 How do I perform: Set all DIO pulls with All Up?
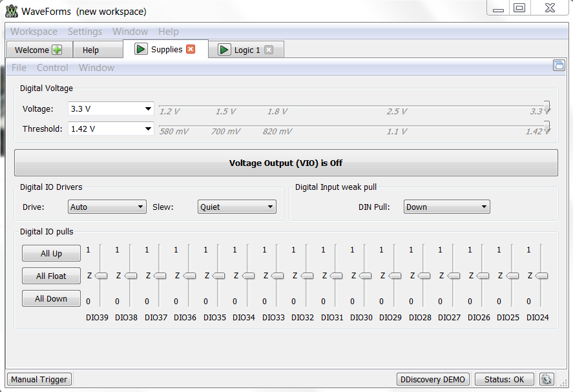51,253
